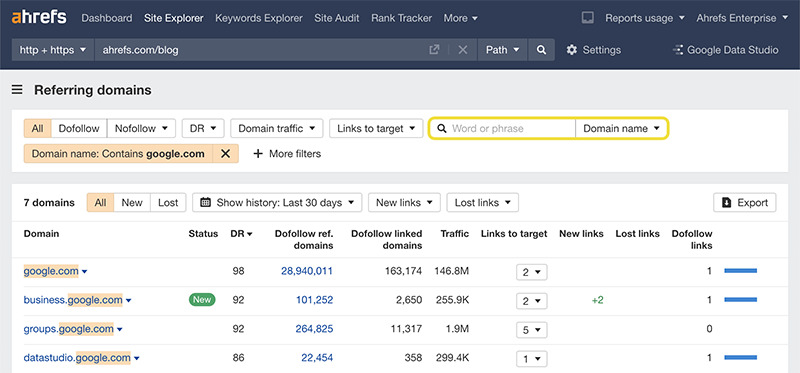Open Reports usage dropdown
800x373 pixels.
(x=645, y=18)
